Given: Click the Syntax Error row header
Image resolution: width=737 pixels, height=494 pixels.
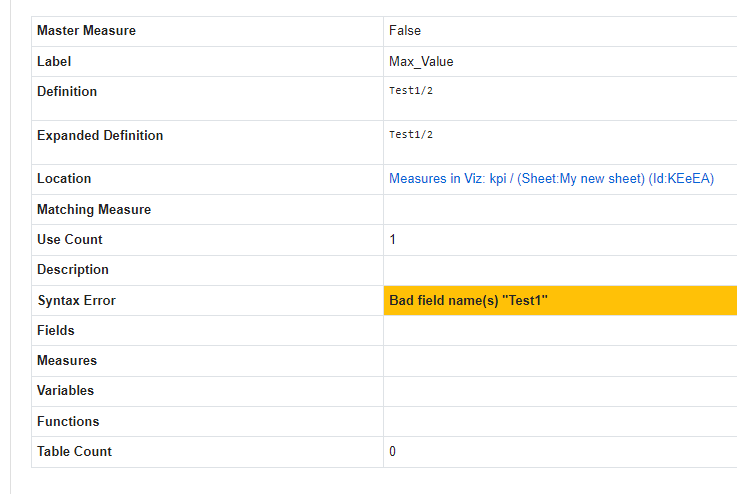Looking at the screenshot, I should point(77,300).
